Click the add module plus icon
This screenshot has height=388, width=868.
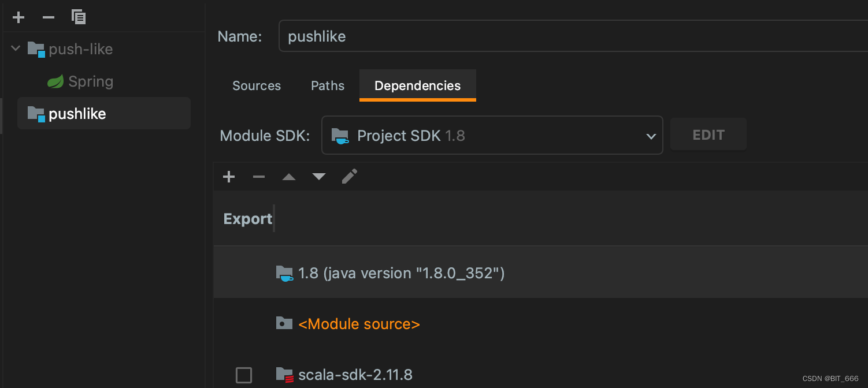pyautogui.click(x=18, y=17)
